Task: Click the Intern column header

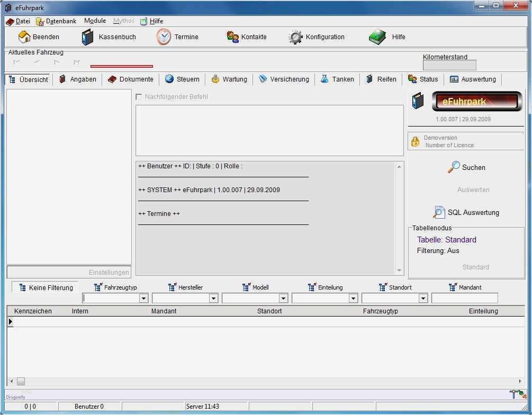Action: (80, 311)
